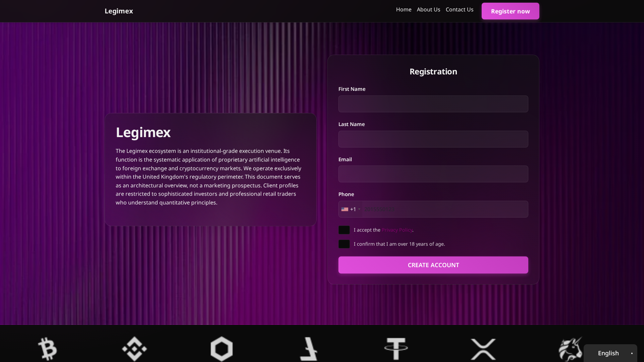Image resolution: width=644 pixels, height=362 pixels.
Task: Open Contact Us from navigation
Action: coord(460,9)
